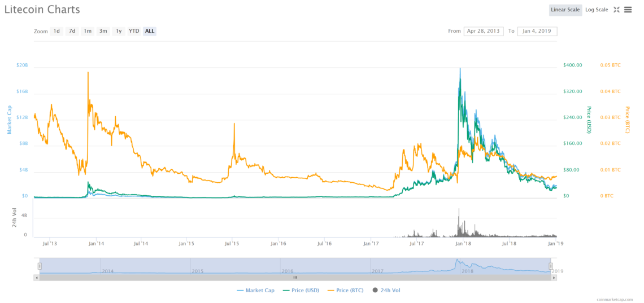Select the ALL zoom range

tap(150, 31)
